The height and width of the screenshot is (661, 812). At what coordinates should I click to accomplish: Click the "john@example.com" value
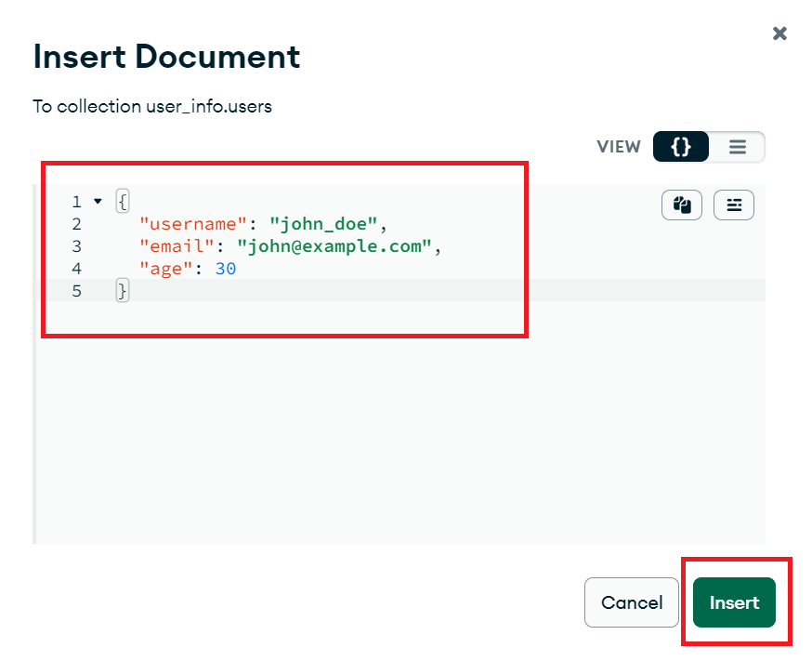pyautogui.click(x=334, y=246)
